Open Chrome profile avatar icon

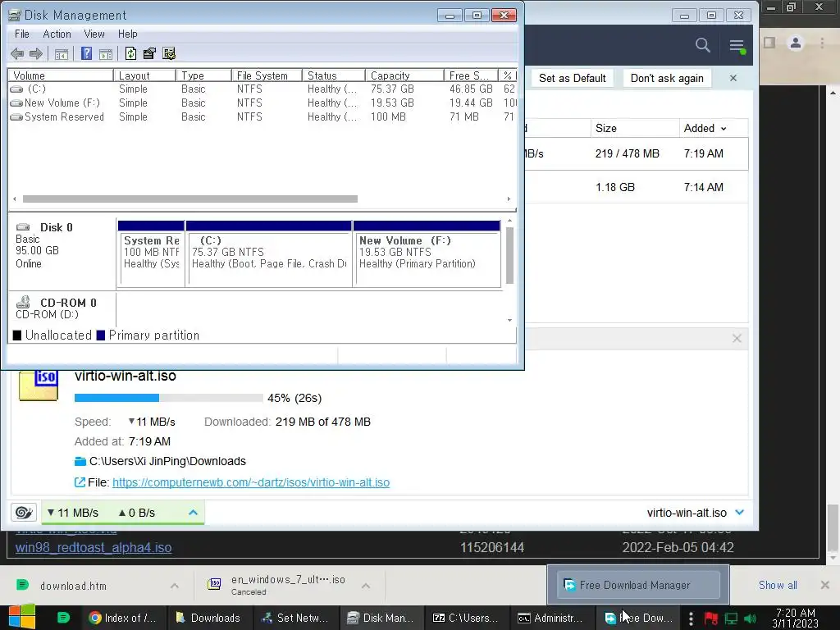796,43
